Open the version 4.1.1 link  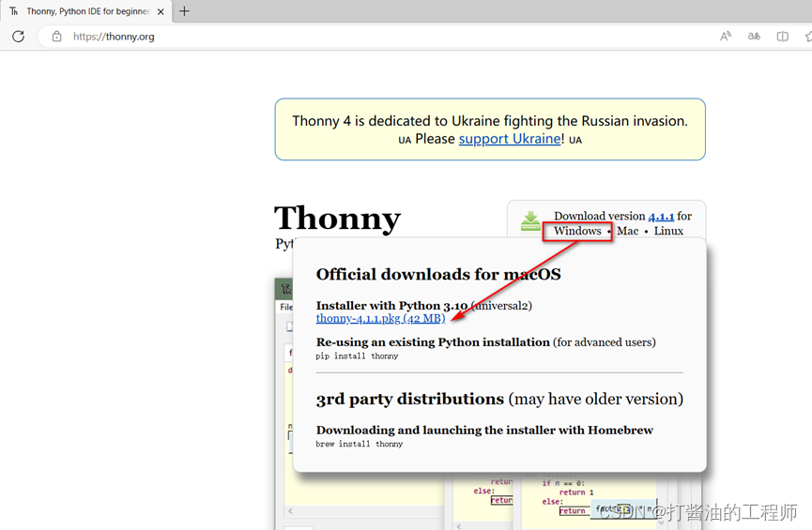661,217
